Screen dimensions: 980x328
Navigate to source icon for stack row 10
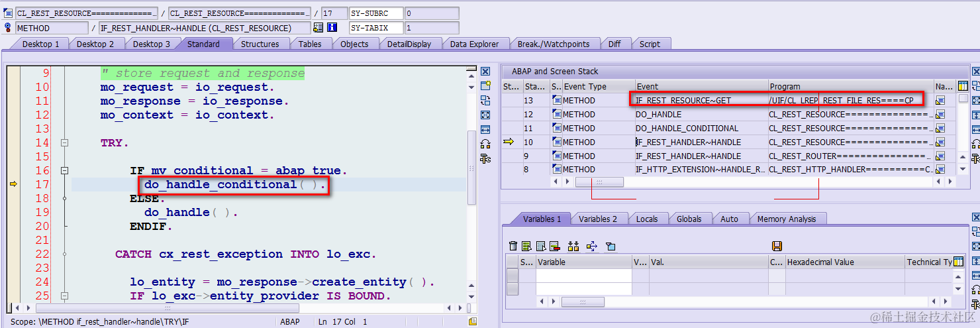point(940,142)
